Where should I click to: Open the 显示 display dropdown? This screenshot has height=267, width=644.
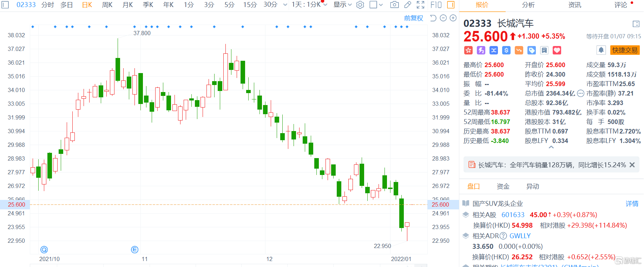point(342,5)
